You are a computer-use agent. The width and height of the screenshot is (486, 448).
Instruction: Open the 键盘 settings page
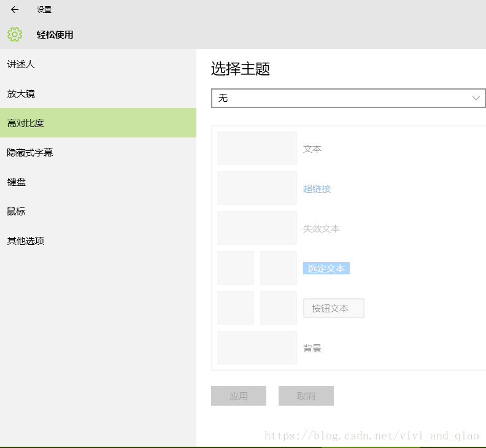(98, 182)
